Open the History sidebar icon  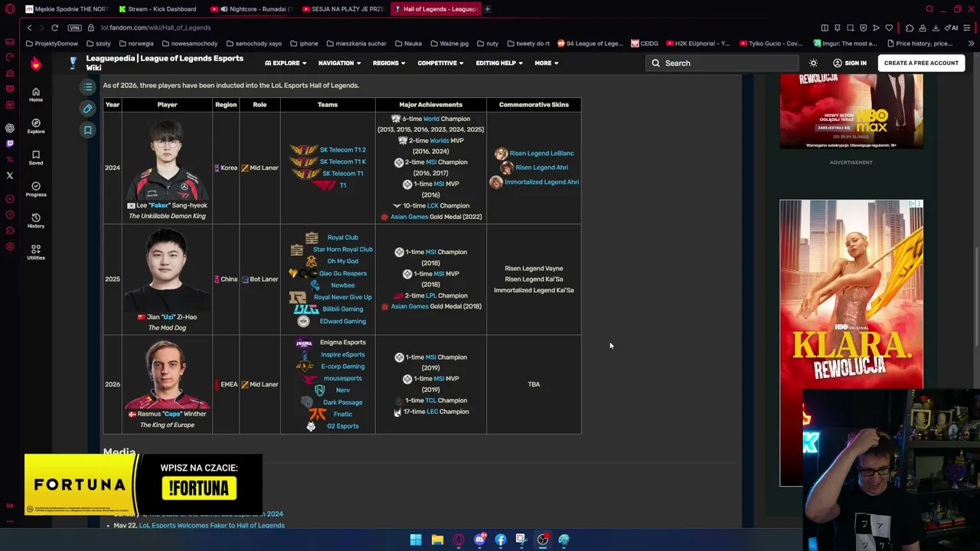(x=36, y=220)
